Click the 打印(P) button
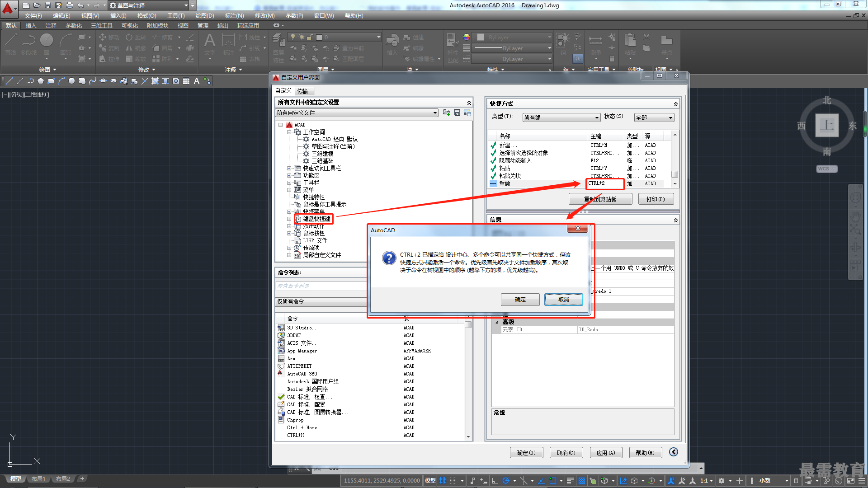This screenshot has width=868, height=488. 656,199
